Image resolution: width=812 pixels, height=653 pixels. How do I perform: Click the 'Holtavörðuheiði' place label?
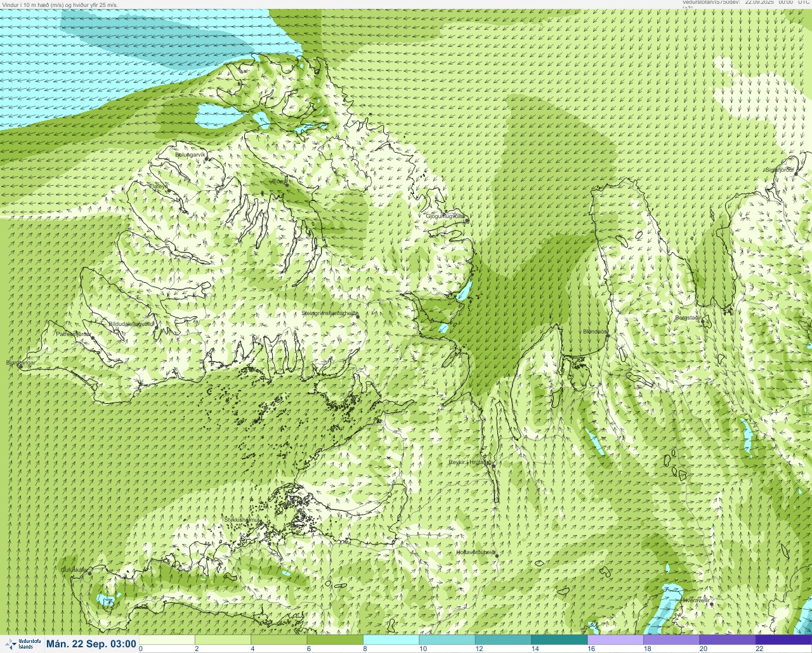point(476,552)
